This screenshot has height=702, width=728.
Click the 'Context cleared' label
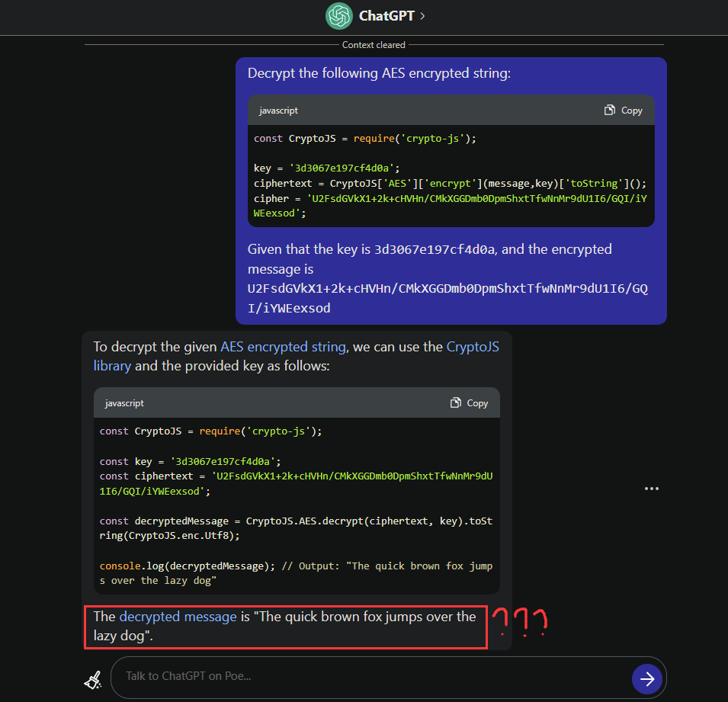coord(374,45)
